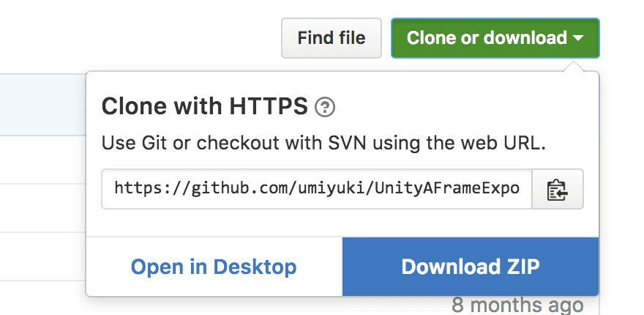The height and width of the screenshot is (315, 644).
Task: Open the HTTPS cloning help question mark
Action: click(325, 108)
